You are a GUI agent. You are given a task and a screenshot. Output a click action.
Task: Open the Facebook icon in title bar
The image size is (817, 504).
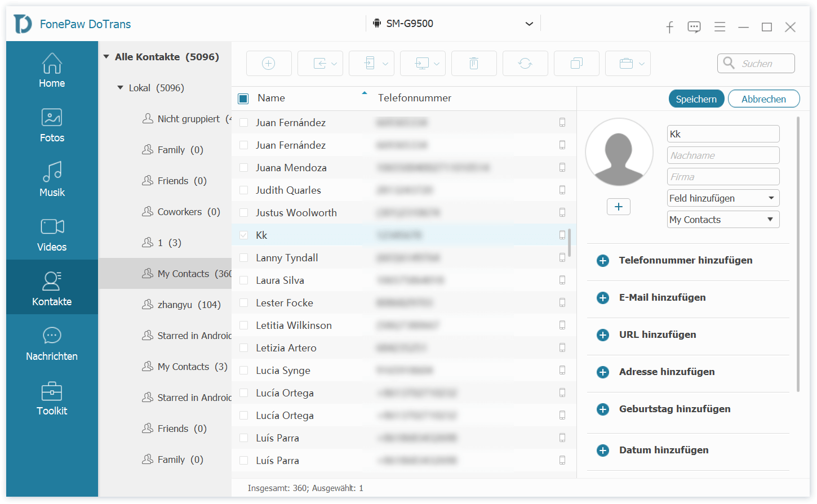click(x=669, y=27)
